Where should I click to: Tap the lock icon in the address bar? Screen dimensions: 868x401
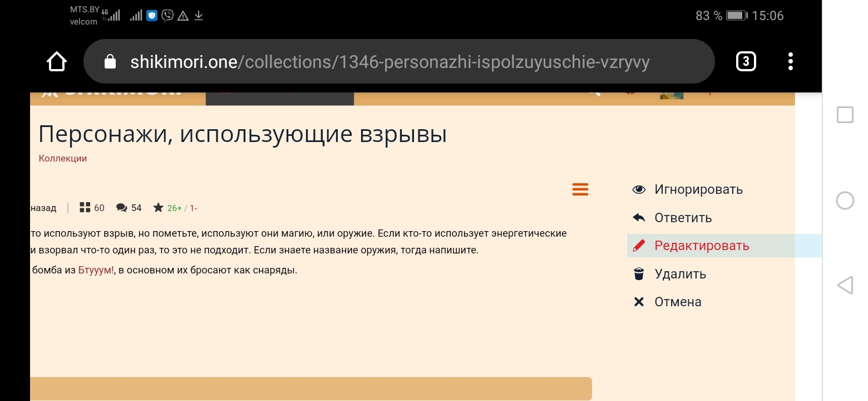click(x=110, y=62)
